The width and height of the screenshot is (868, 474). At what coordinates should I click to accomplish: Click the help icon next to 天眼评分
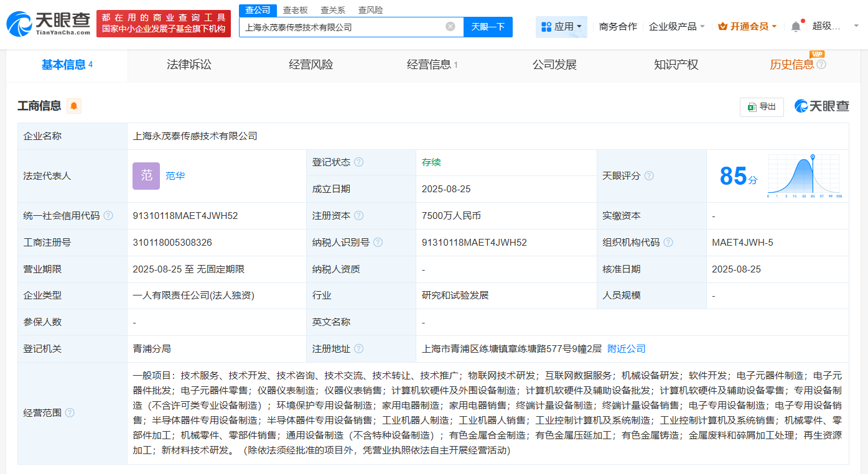point(649,176)
